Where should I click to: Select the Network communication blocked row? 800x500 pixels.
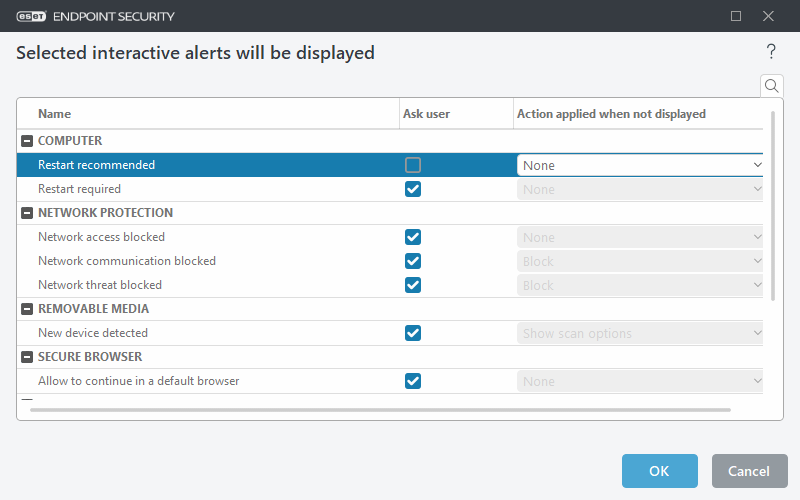coord(390,261)
